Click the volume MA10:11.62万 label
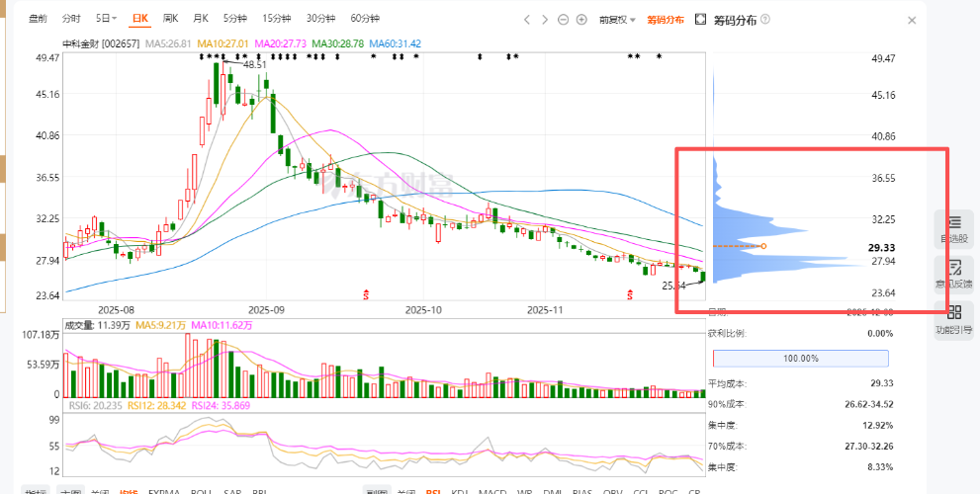This screenshot has width=980, height=494. pos(222,325)
